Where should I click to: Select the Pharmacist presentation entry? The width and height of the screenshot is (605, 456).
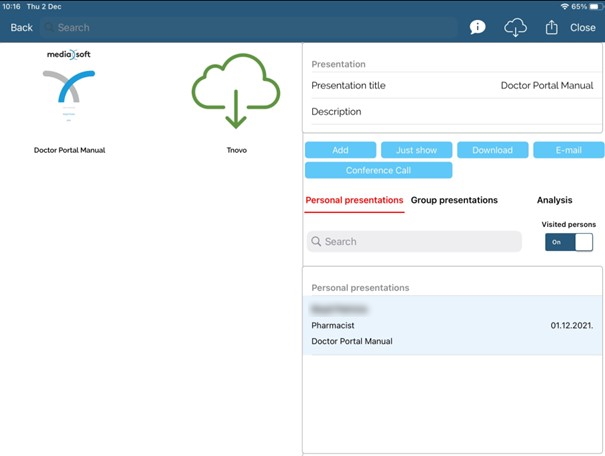pos(452,325)
